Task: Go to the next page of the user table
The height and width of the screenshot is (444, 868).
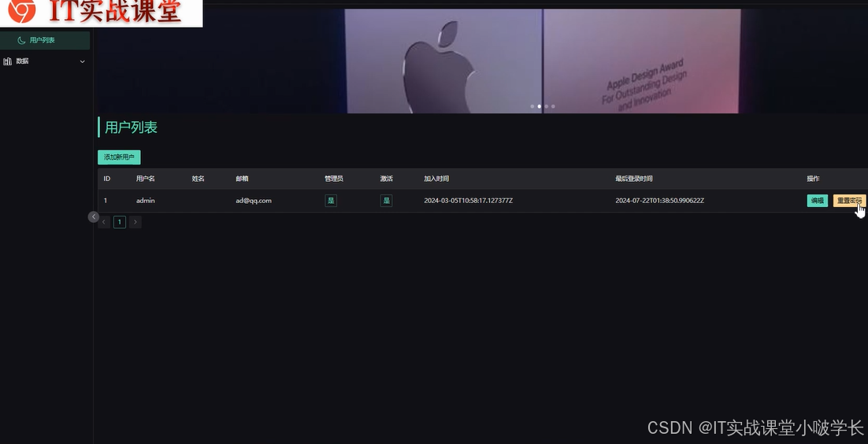Action: (135, 222)
